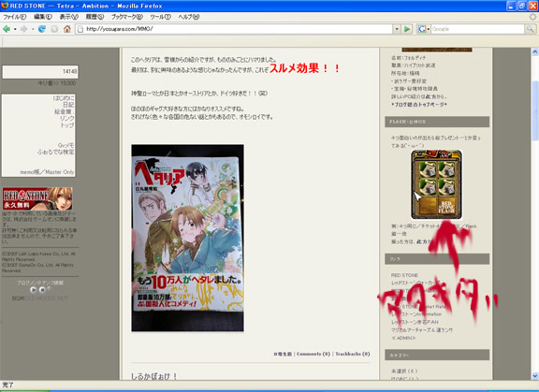Image resolution: width=539 pixels, height=392 pixels.
Task: Open the Comments (0) link
Action: pyautogui.click(x=313, y=354)
